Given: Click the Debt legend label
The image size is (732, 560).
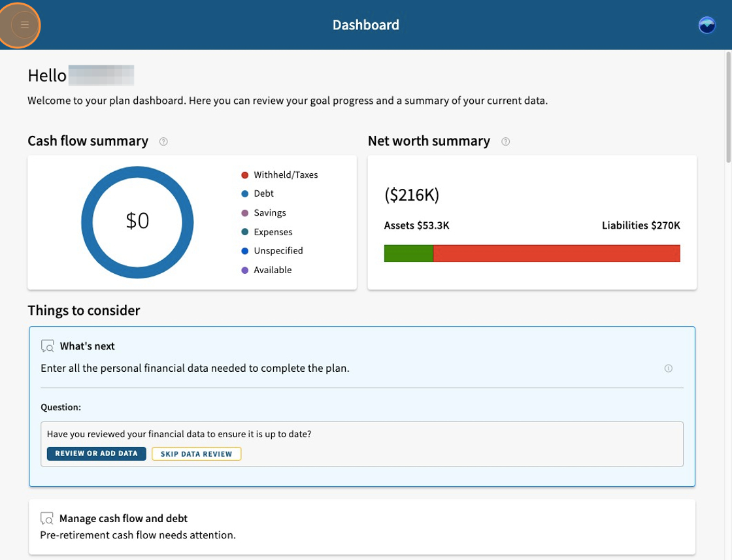Looking at the screenshot, I should pos(264,193).
